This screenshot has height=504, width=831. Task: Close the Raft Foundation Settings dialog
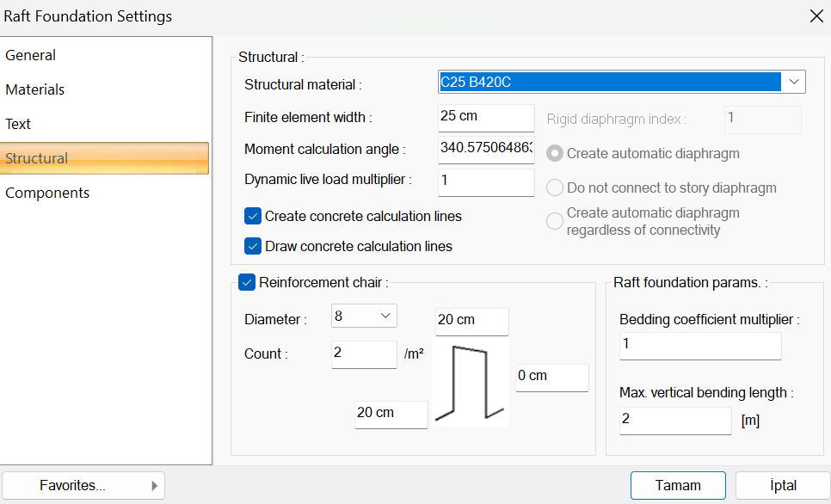click(816, 15)
